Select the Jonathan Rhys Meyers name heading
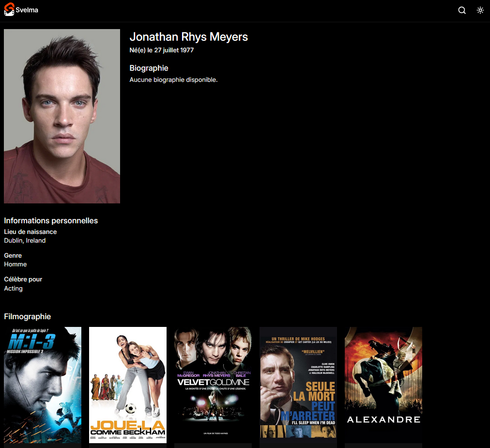490x448 pixels. [x=188, y=37]
